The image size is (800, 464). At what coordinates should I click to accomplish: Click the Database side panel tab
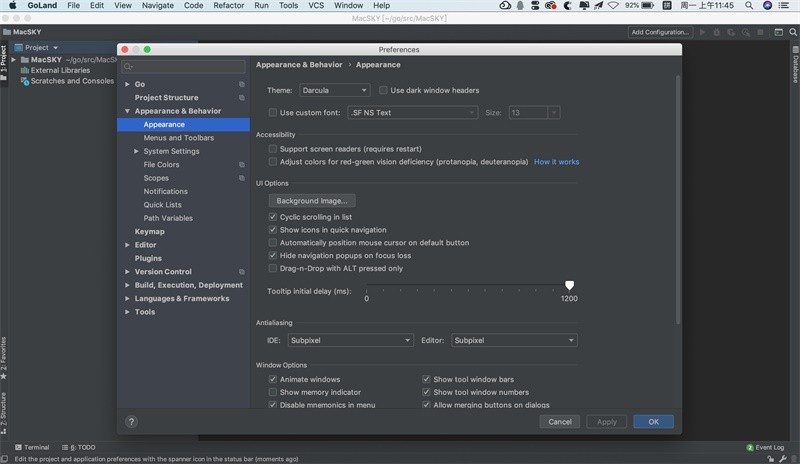(795, 65)
